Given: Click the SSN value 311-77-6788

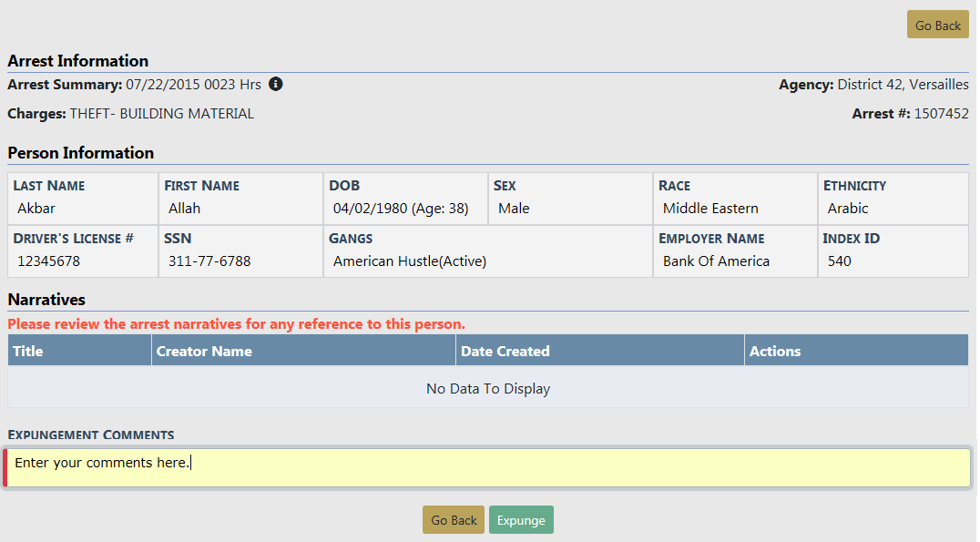Looking at the screenshot, I should (209, 261).
